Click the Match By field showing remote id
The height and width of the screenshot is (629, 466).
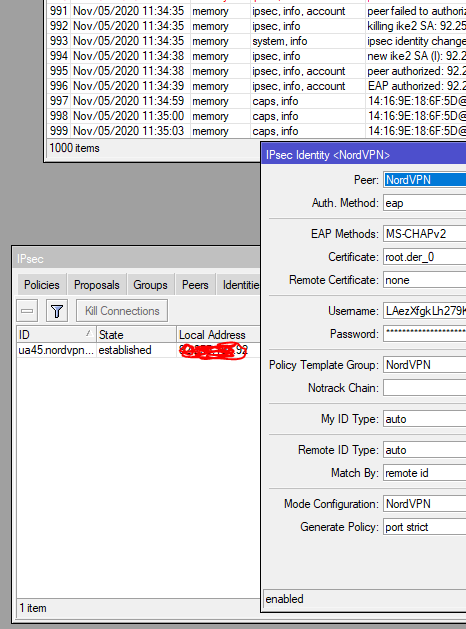click(x=425, y=473)
